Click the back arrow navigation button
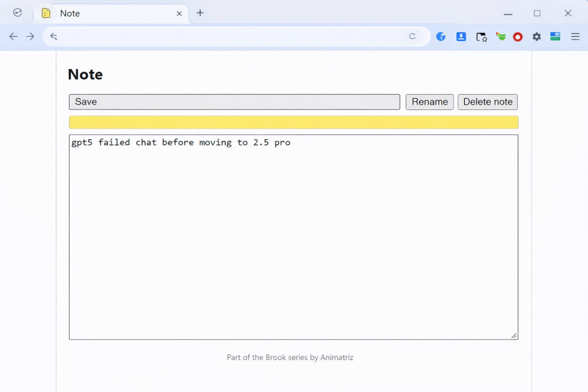The height and width of the screenshot is (392, 588). pos(13,36)
